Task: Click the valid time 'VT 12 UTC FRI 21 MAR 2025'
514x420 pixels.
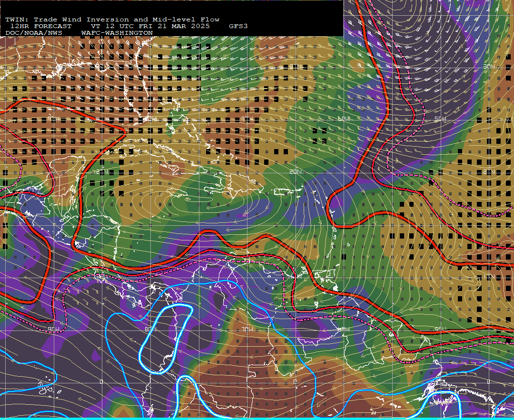Action: click(150, 26)
